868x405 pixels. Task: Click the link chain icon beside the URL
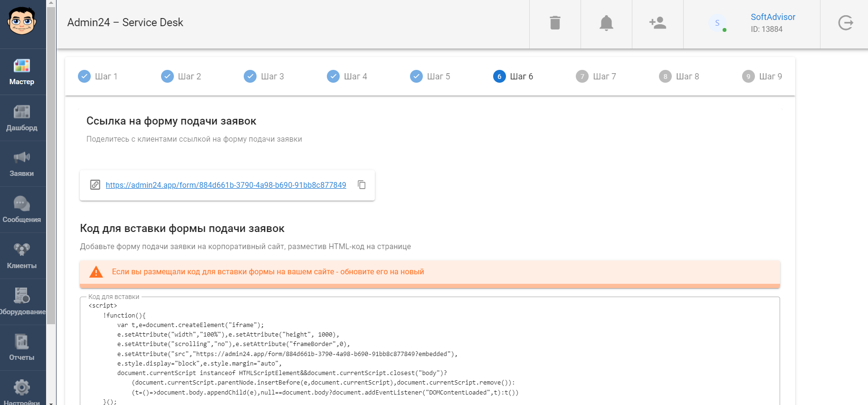[95, 185]
